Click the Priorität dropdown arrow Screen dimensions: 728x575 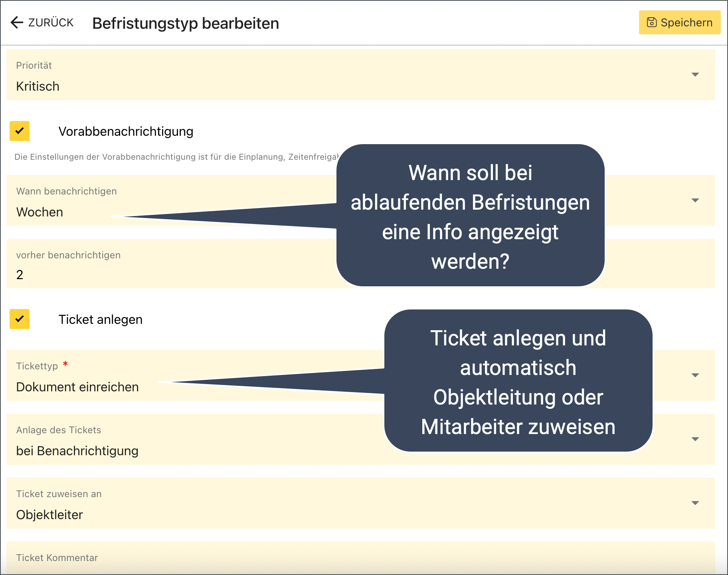click(695, 75)
